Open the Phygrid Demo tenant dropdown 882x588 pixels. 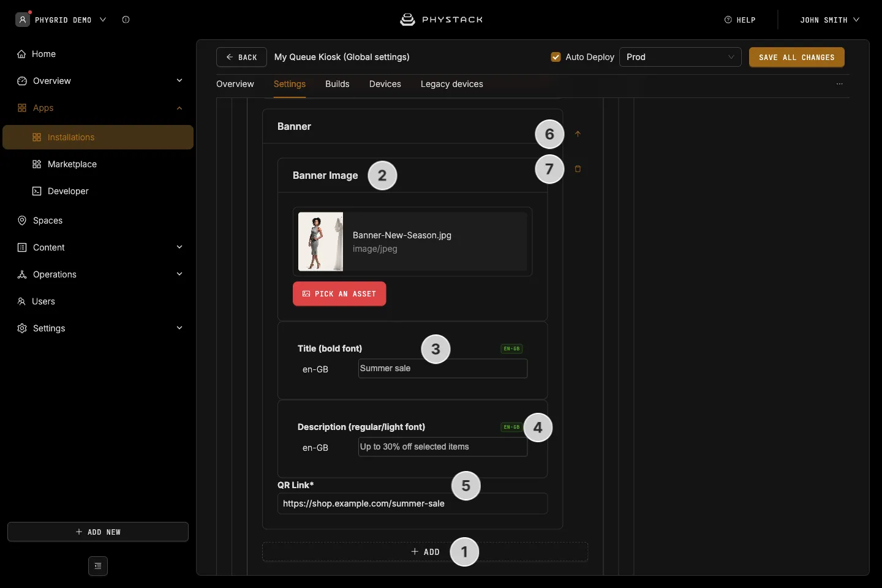click(x=70, y=20)
